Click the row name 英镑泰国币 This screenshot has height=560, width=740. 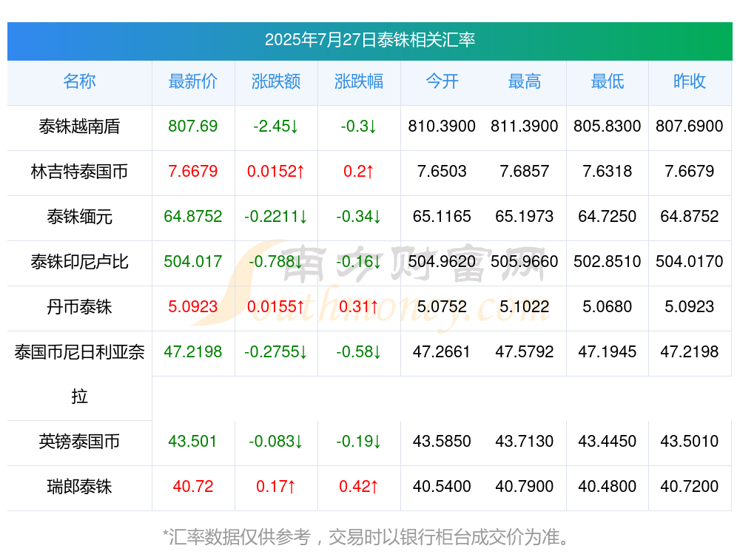(79, 442)
